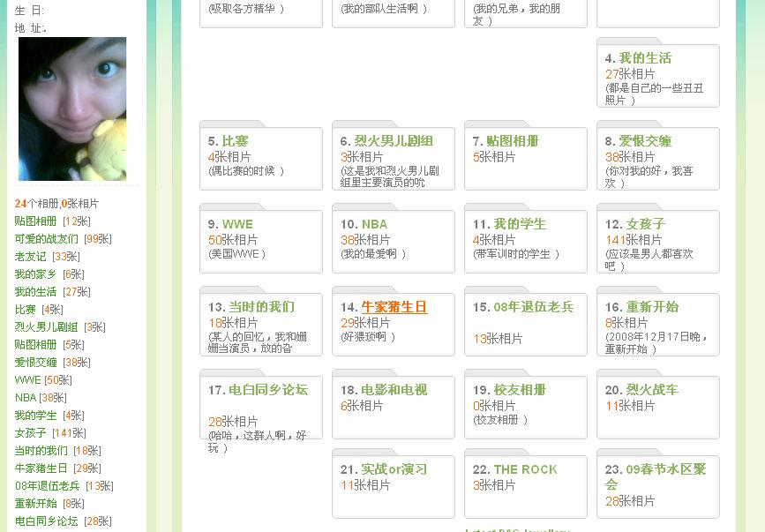Open the 烈火战车 album
Image resolution: width=765 pixels, height=532 pixels.
[652, 390]
